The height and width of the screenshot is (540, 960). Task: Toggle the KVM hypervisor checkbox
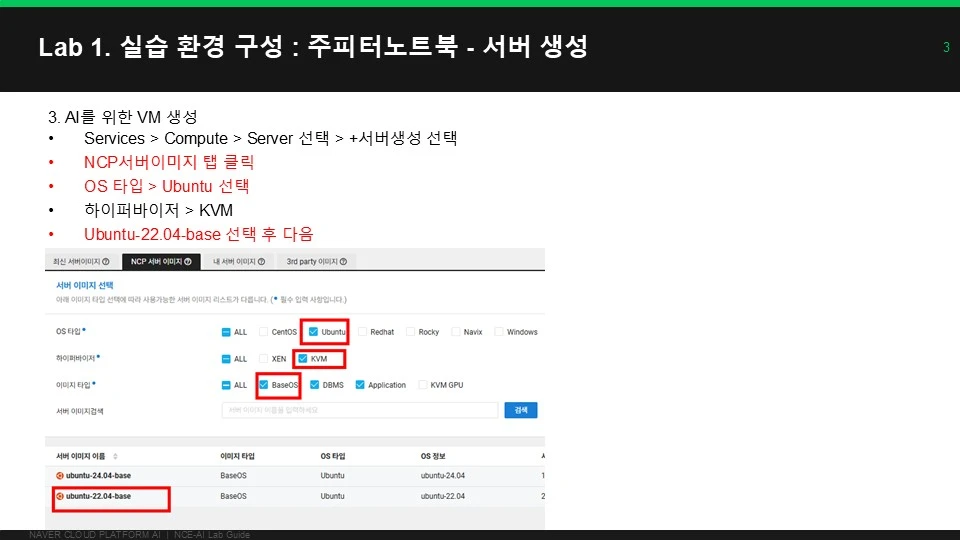pos(302,359)
